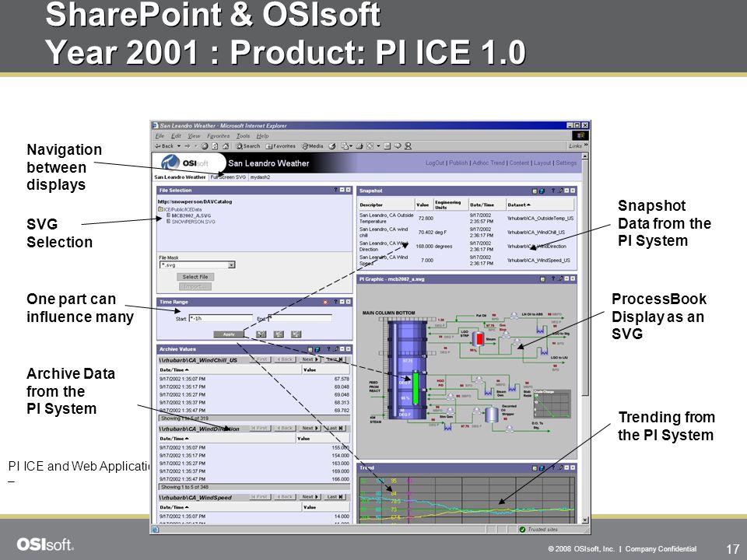Click the help icon on File Selection panel
Viewport: 747px width, 560px height.
point(335,190)
